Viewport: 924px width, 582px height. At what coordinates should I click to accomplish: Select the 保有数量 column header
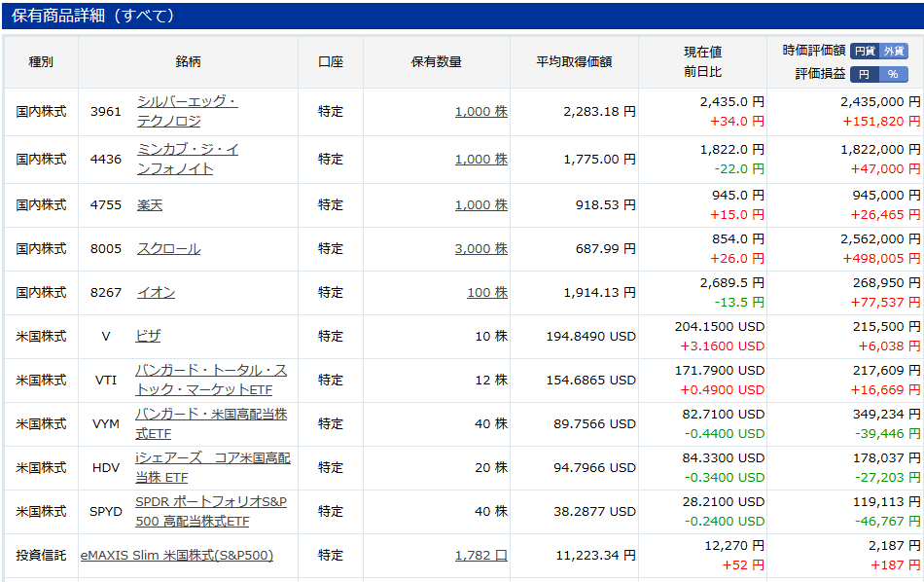[x=436, y=61]
